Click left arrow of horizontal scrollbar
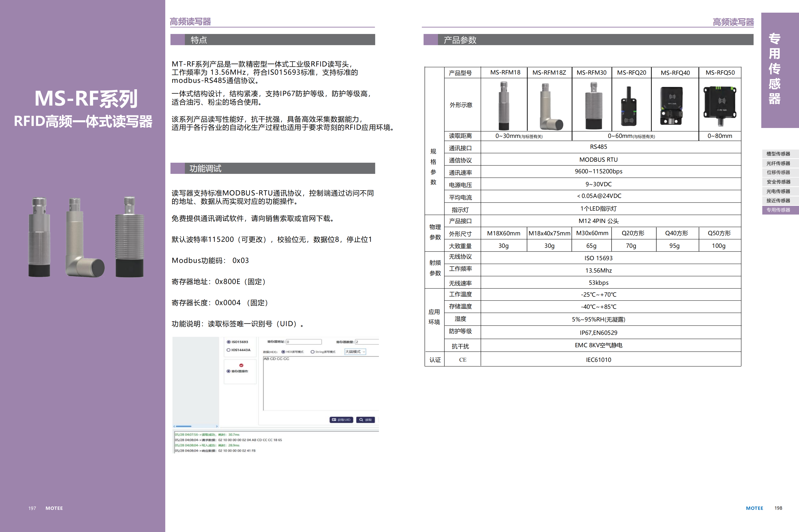This screenshot has width=799, height=532. pyautogui.click(x=174, y=426)
